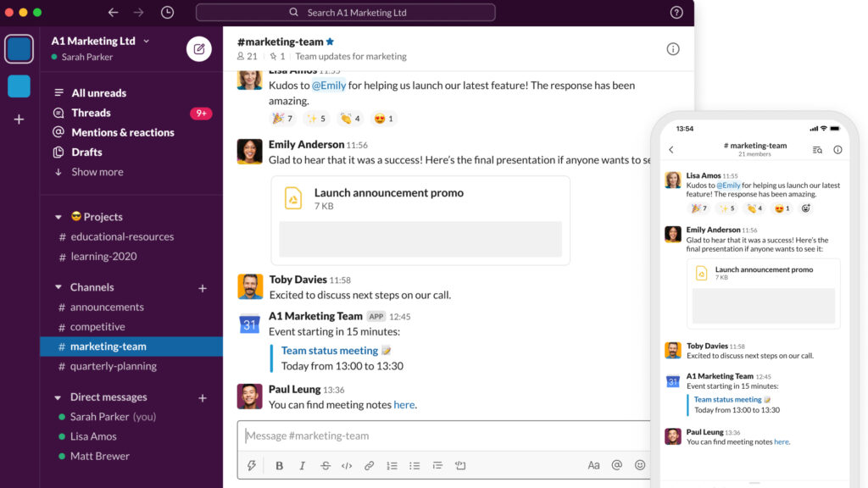Open Threads in the sidebar

point(91,113)
